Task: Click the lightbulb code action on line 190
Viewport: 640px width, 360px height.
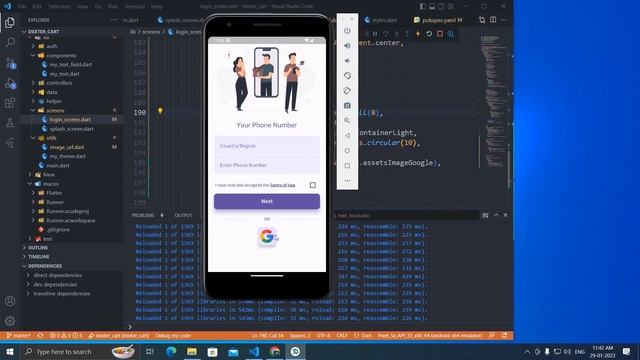Action: point(160,111)
